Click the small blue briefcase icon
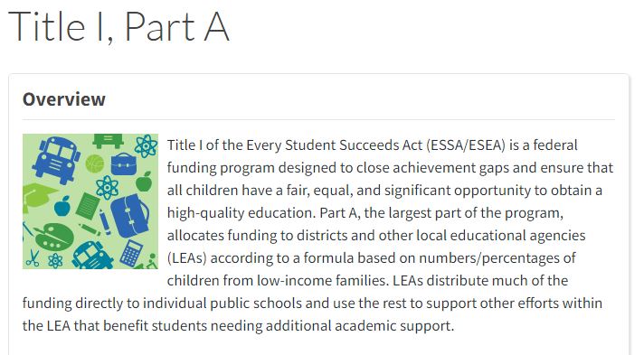 (124, 163)
